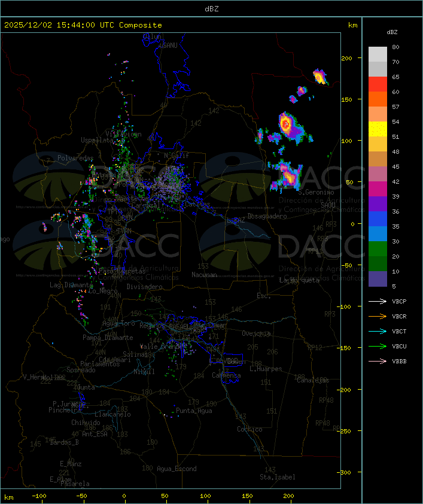Select the slate 5-10 dBZ bottom swatch

point(378,279)
